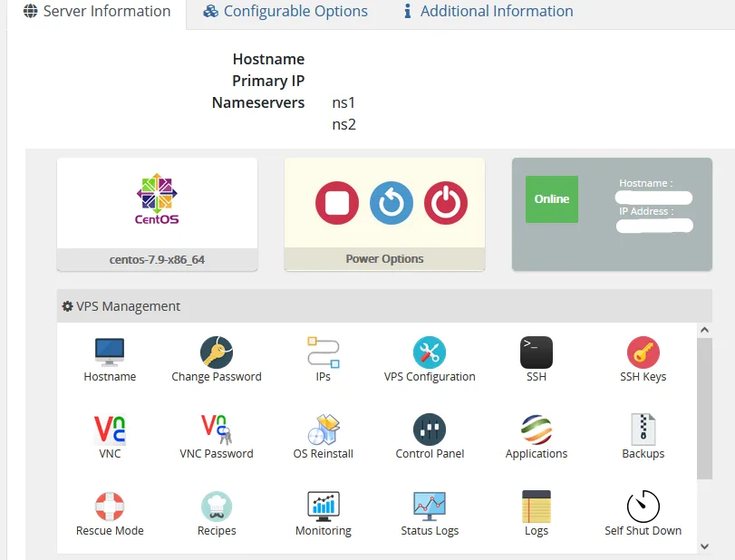Switch to Additional Information tab
The width and height of the screenshot is (735, 560).
(x=488, y=12)
